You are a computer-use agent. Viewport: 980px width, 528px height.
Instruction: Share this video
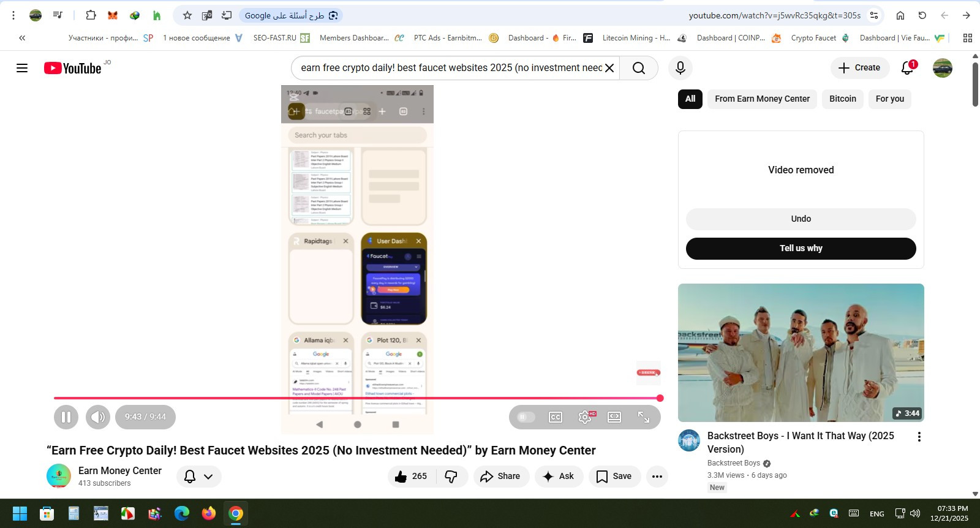[x=501, y=477]
